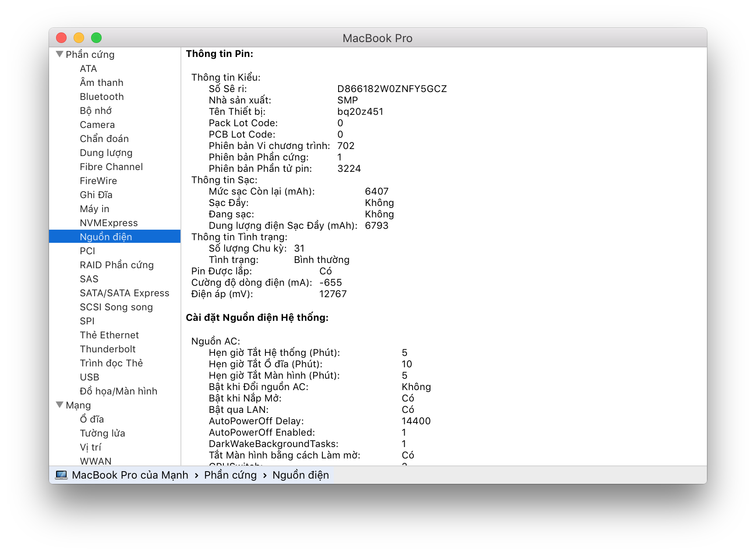Open SATA/SATA Express entry
The height and width of the screenshot is (554, 756).
(124, 293)
